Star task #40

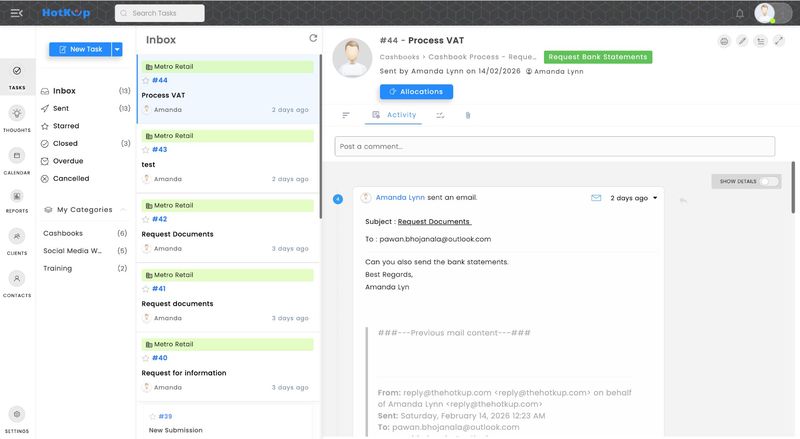click(x=145, y=358)
